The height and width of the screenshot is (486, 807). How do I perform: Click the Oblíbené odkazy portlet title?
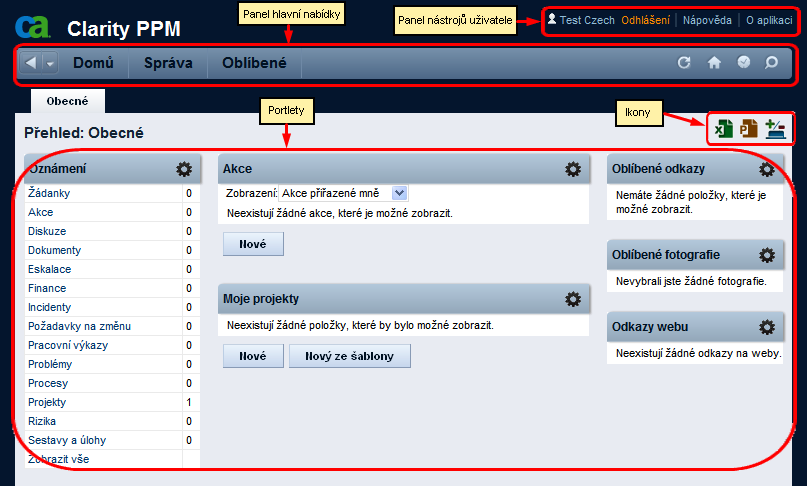(x=658, y=169)
